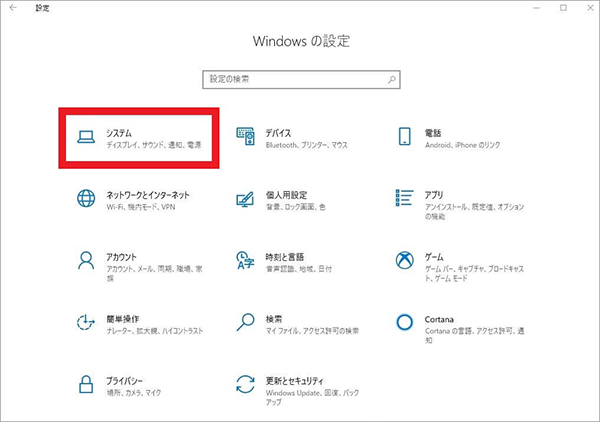Minimize the settings window

point(536,8)
